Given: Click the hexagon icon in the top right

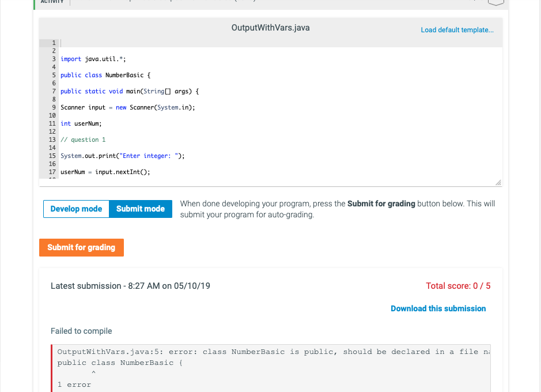Looking at the screenshot, I should point(497,2).
